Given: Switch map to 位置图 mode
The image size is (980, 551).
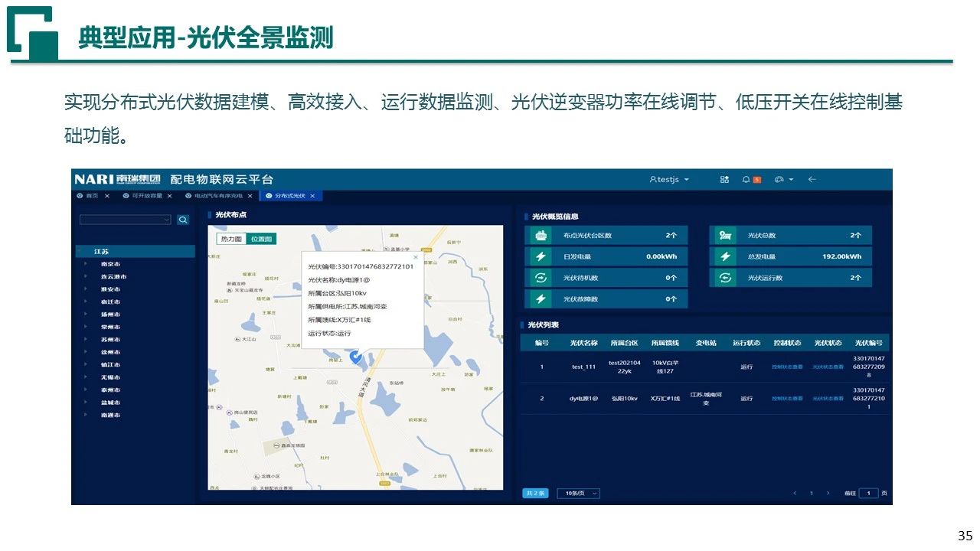Looking at the screenshot, I should coord(261,239).
